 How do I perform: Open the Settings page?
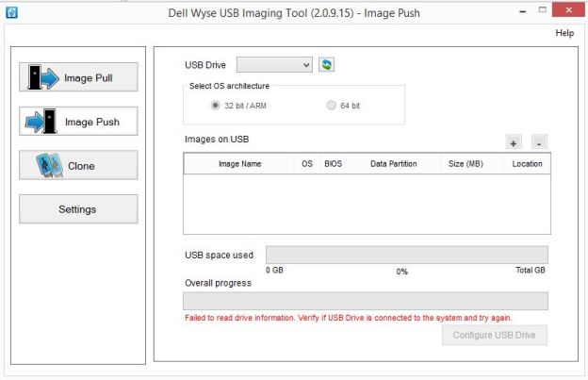[x=78, y=209]
